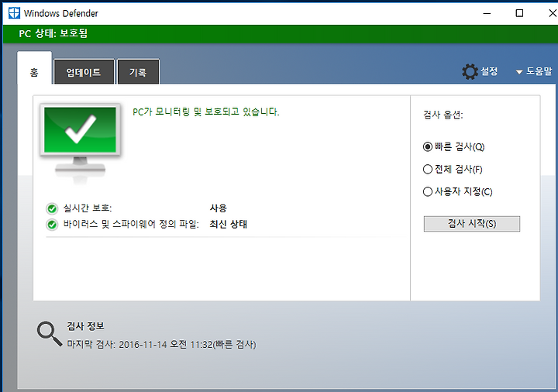Start scan with 검사 시작(S) button
Screen dimensions: 558x392
pos(471,224)
